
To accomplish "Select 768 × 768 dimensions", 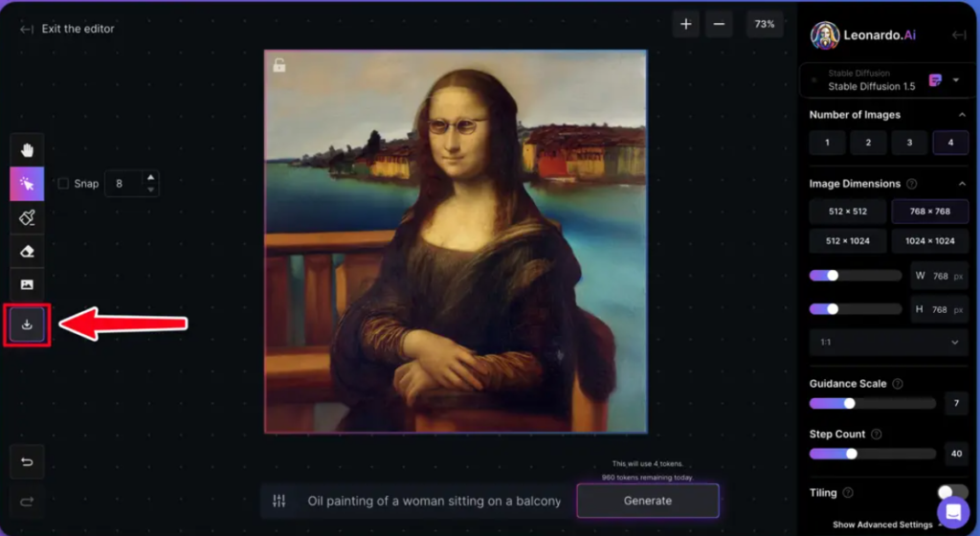I will tap(930, 212).
